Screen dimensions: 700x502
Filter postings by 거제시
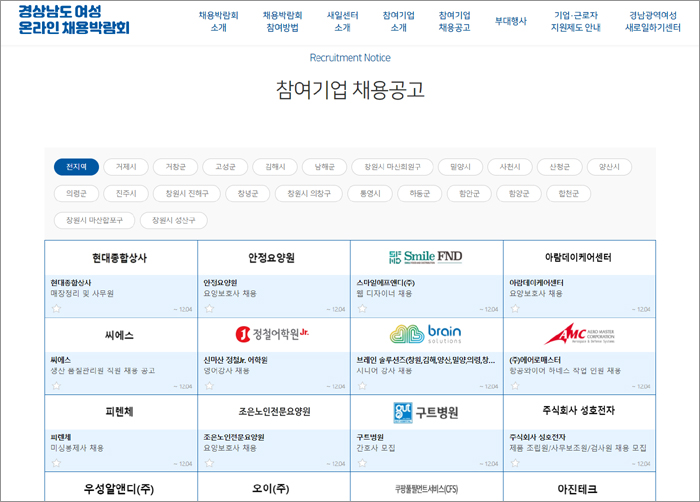[126, 167]
